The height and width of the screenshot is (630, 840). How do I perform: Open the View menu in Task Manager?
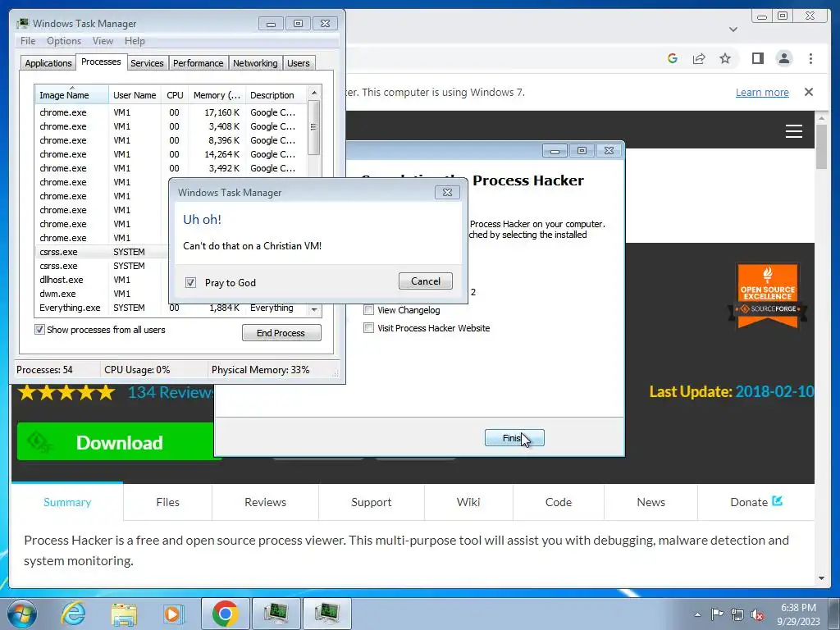point(103,41)
